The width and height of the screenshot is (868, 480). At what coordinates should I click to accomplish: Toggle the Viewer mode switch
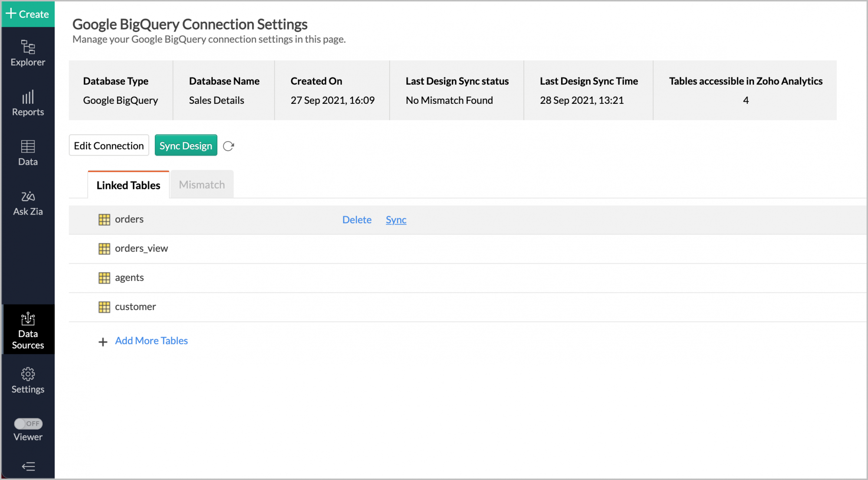28,424
